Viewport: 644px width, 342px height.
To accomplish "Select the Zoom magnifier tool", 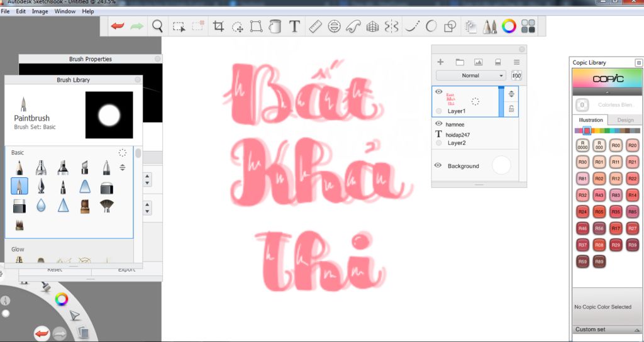I will (157, 26).
